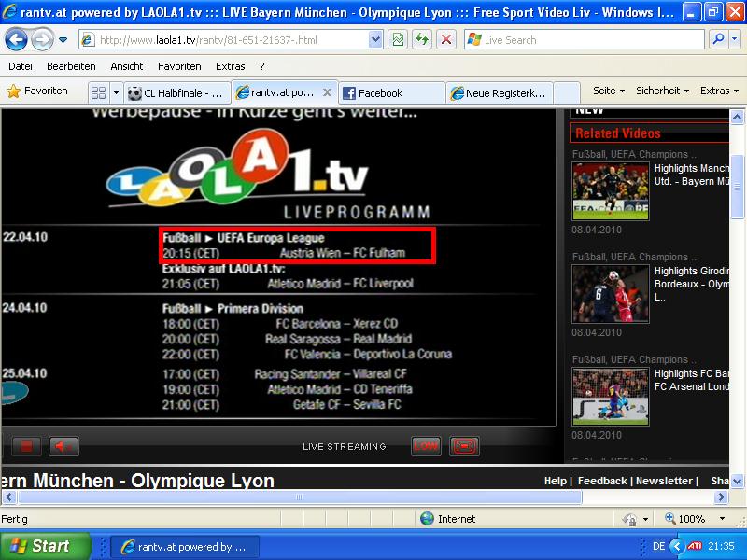The width and height of the screenshot is (747, 560).
Task: Toggle LOW quality stream setting
Action: click(x=426, y=446)
